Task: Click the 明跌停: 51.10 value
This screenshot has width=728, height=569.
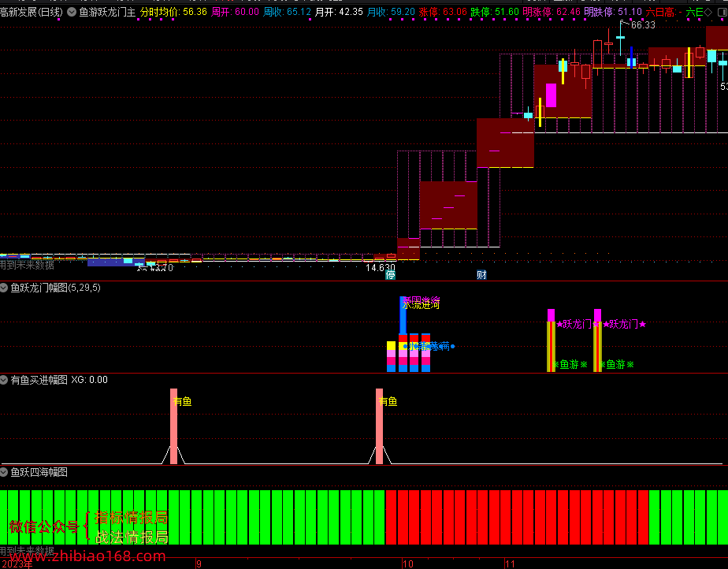Action: tap(613, 12)
